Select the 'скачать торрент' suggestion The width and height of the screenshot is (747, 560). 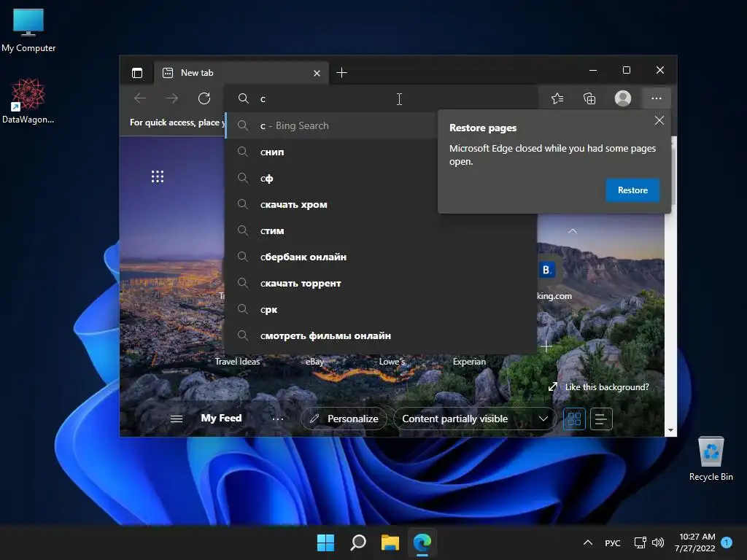click(x=381, y=284)
